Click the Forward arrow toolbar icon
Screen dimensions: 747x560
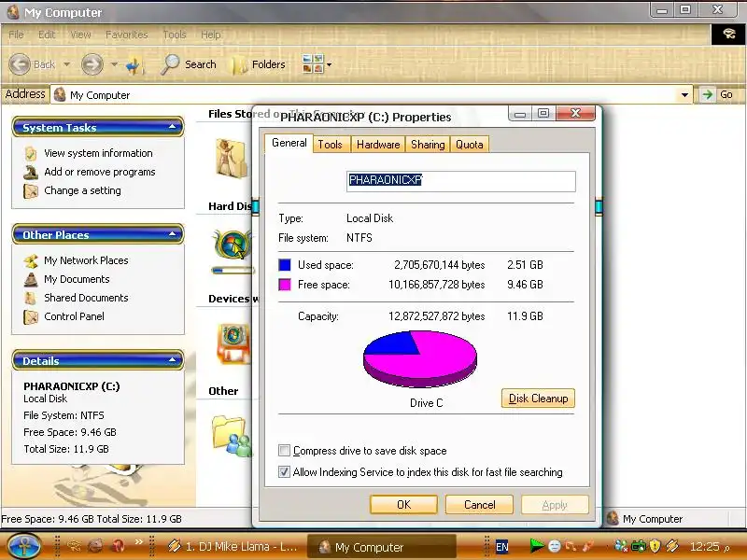click(92, 64)
